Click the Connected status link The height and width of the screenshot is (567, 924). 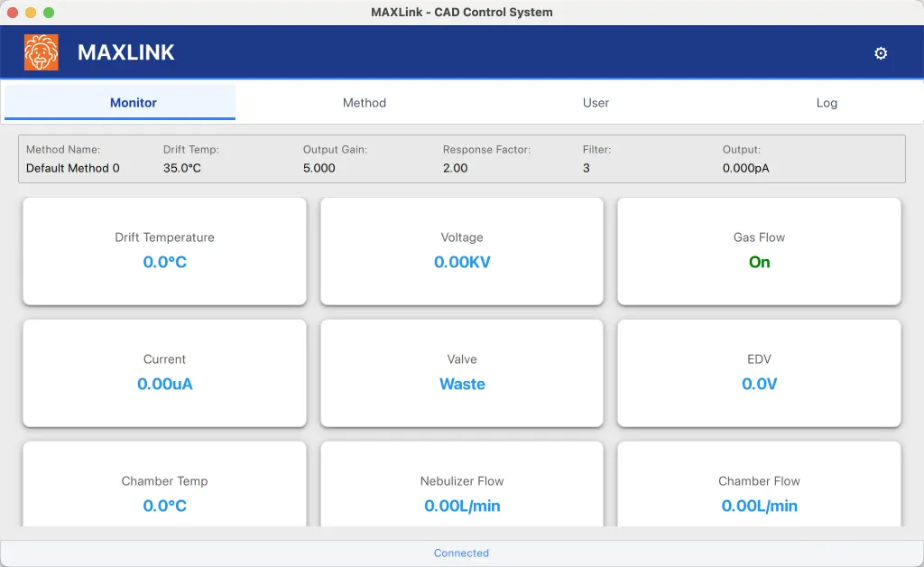point(461,553)
